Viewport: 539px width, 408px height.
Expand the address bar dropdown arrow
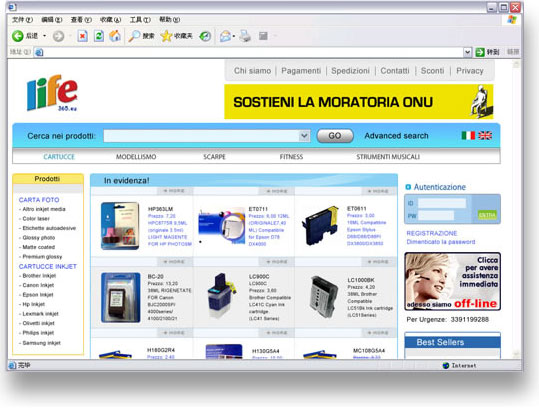click(467, 52)
